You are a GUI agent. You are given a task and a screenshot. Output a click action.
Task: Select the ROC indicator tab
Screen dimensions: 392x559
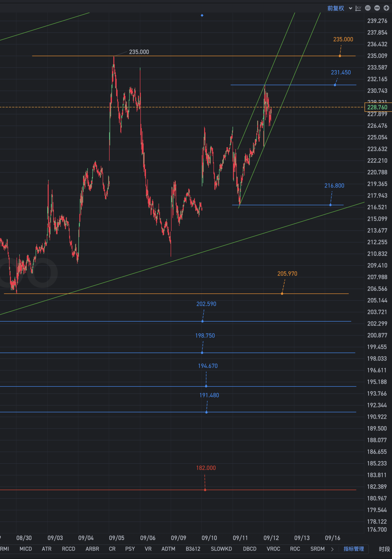coord(295,549)
